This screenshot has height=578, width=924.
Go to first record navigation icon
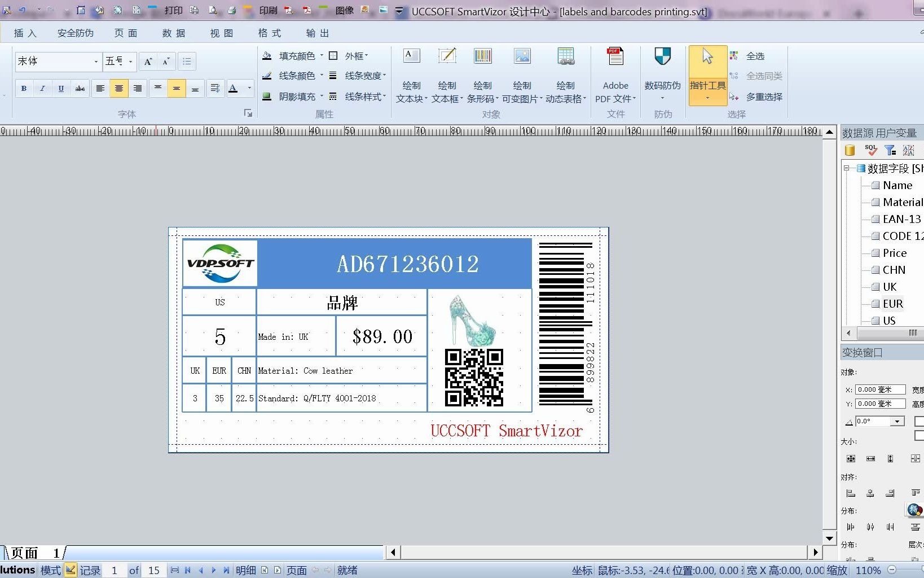[x=188, y=570]
